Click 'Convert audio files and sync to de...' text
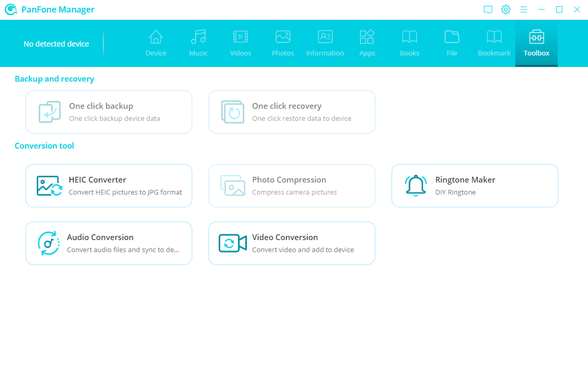The image size is (588, 374). point(123,250)
